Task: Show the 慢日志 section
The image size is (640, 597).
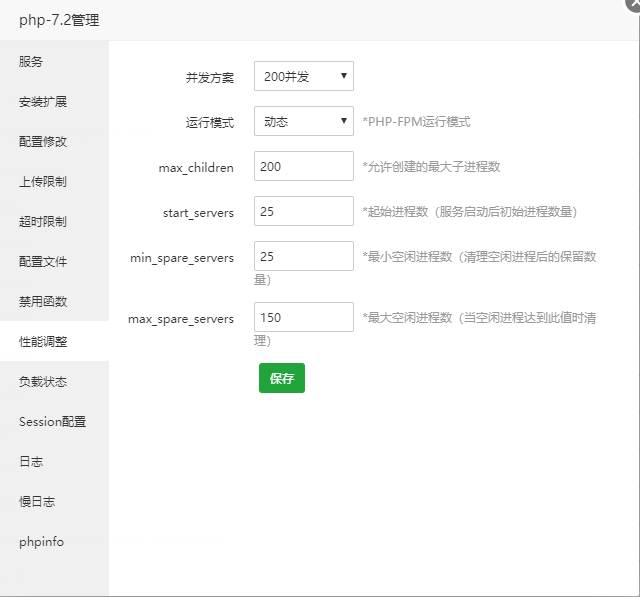Action: click(x=37, y=501)
